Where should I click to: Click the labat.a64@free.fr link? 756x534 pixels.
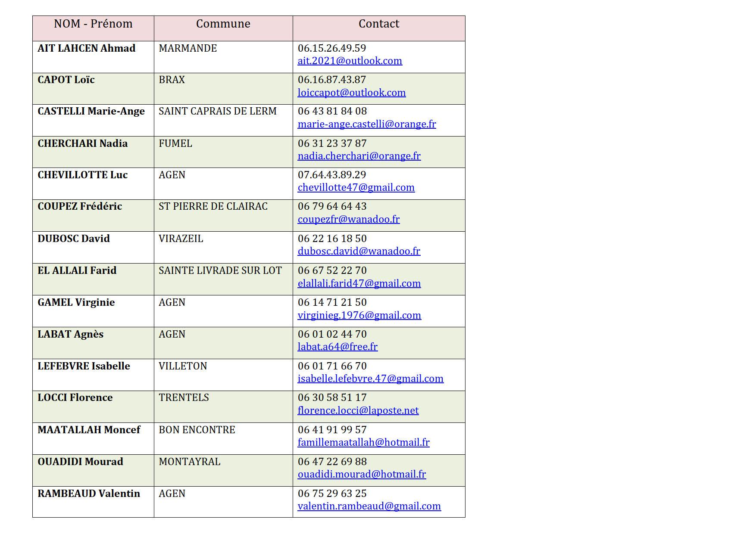click(x=337, y=347)
